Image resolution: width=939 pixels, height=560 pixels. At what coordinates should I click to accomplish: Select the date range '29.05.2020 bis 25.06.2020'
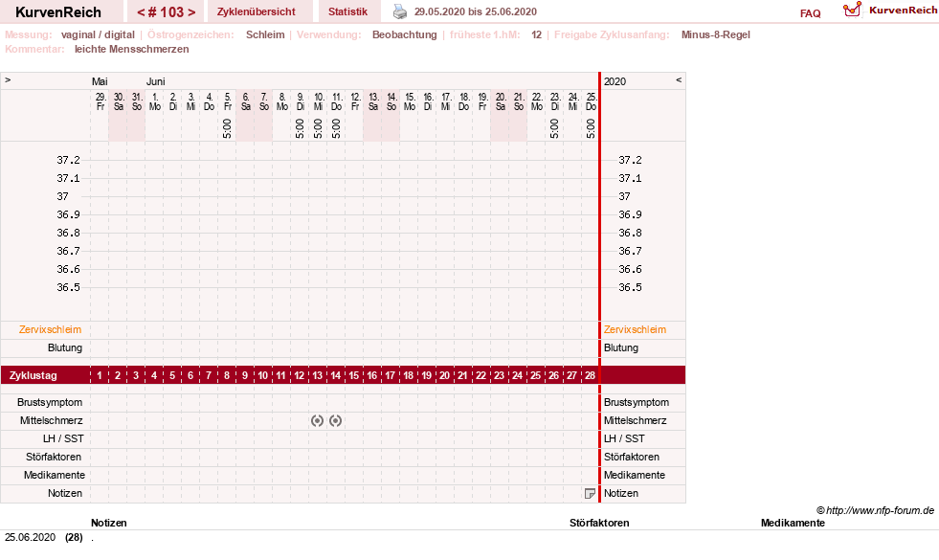pyautogui.click(x=476, y=11)
